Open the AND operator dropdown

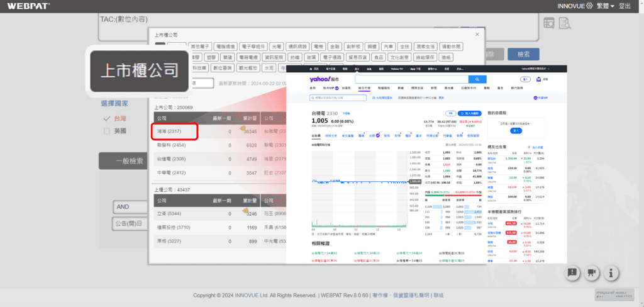pos(130,207)
